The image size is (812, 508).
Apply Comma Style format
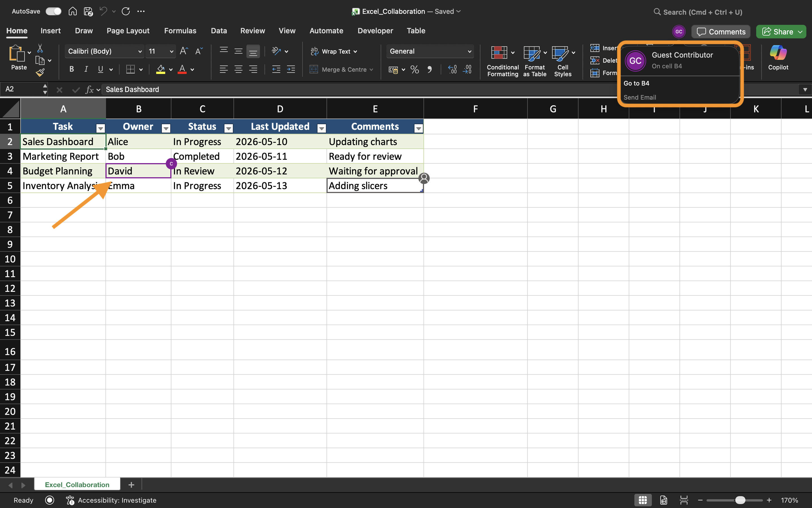429,69
